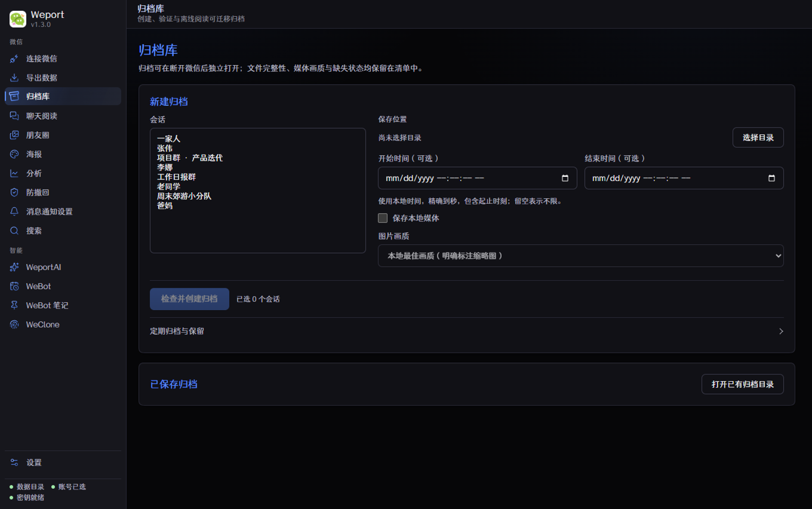Click the Weport app logo icon
Viewport: 812px width, 509px height.
[x=18, y=19]
